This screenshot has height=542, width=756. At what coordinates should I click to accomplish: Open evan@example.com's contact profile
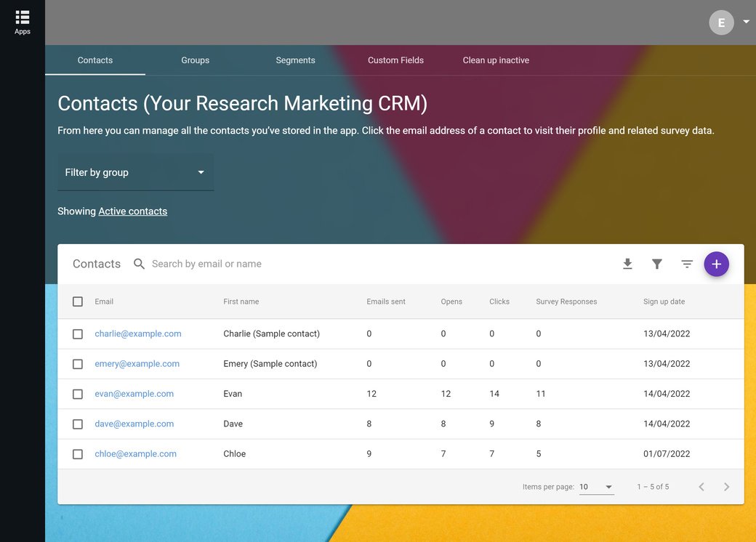point(134,393)
